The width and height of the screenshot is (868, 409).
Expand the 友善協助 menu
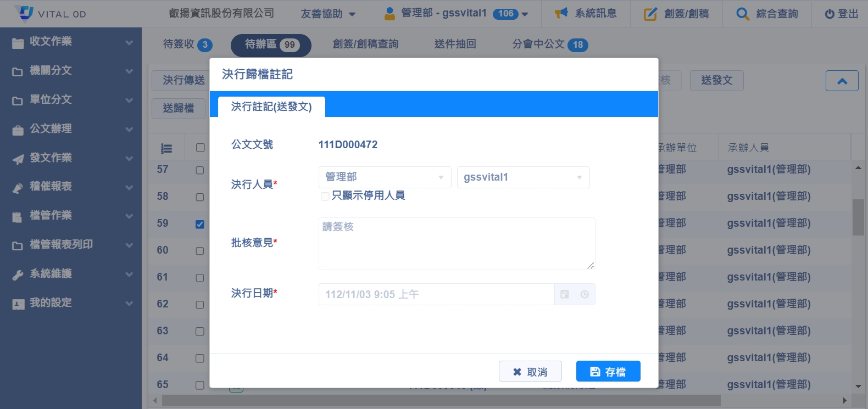pos(328,14)
